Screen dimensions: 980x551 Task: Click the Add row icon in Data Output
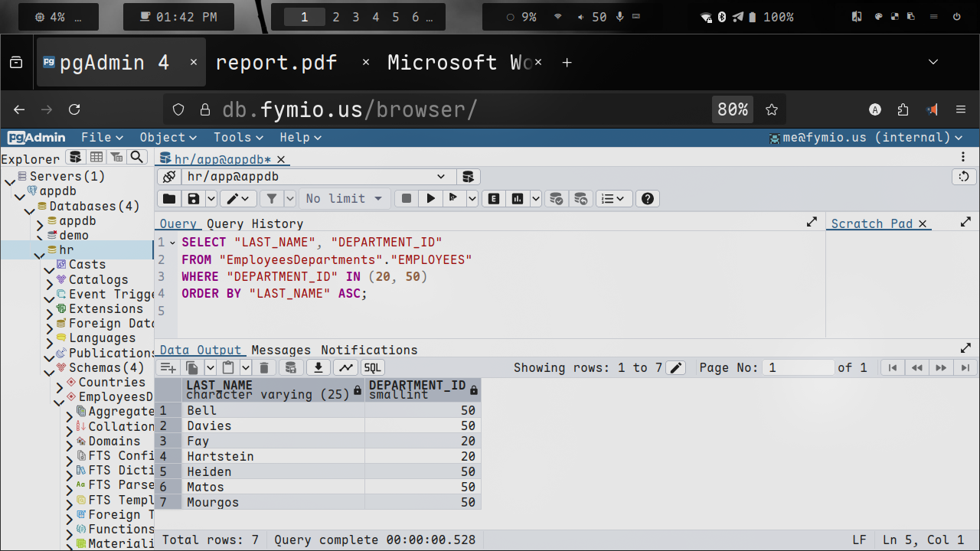(168, 368)
